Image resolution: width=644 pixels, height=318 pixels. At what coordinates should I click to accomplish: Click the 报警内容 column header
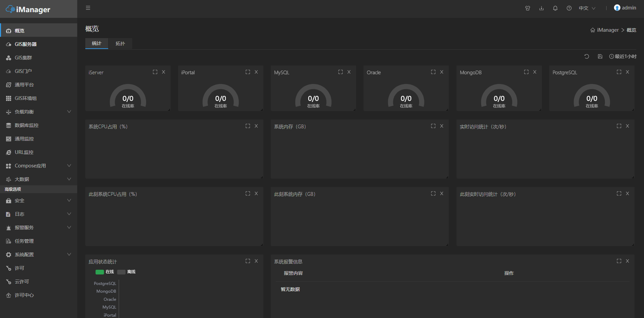(293, 273)
